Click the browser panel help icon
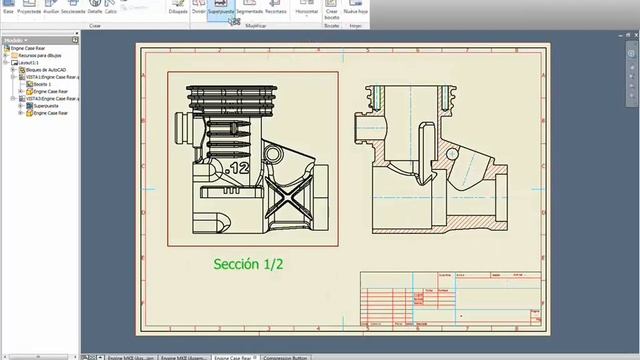The image size is (640, 360). [75, 40]
